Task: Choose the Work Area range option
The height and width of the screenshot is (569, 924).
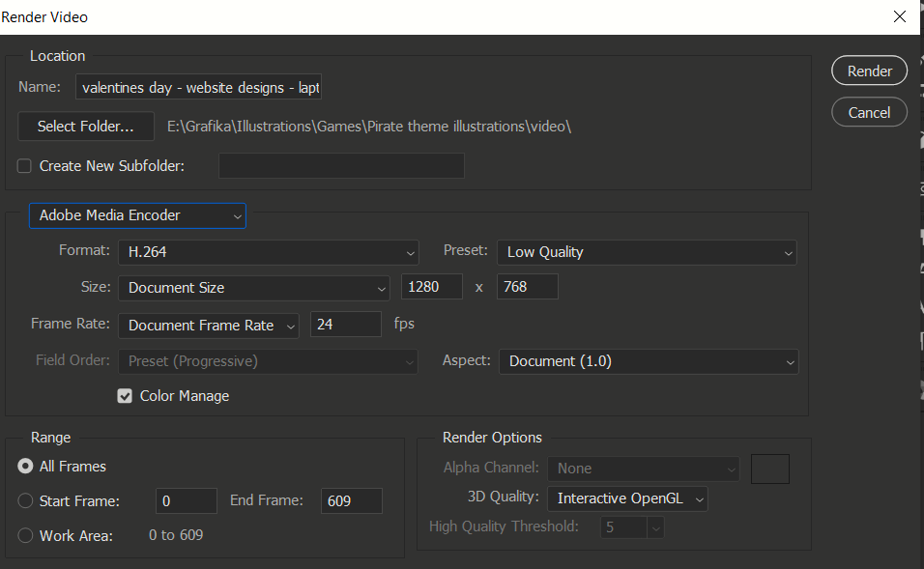Action: (x=24, y=534)
